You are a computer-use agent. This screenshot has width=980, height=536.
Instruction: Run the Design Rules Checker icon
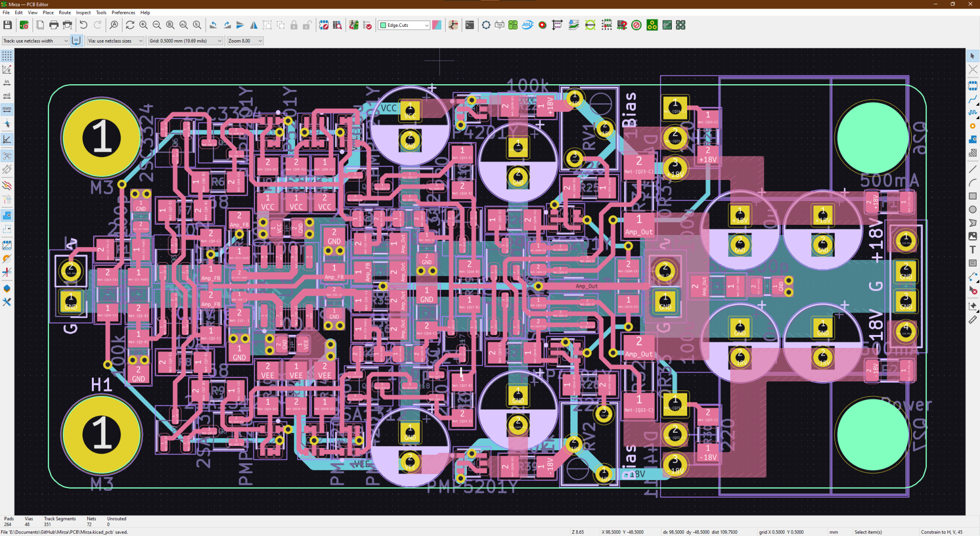click(367, 25)
